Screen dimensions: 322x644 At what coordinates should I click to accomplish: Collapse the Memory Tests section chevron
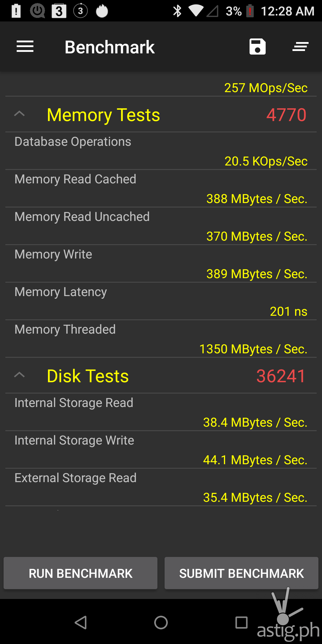[19, 114]
